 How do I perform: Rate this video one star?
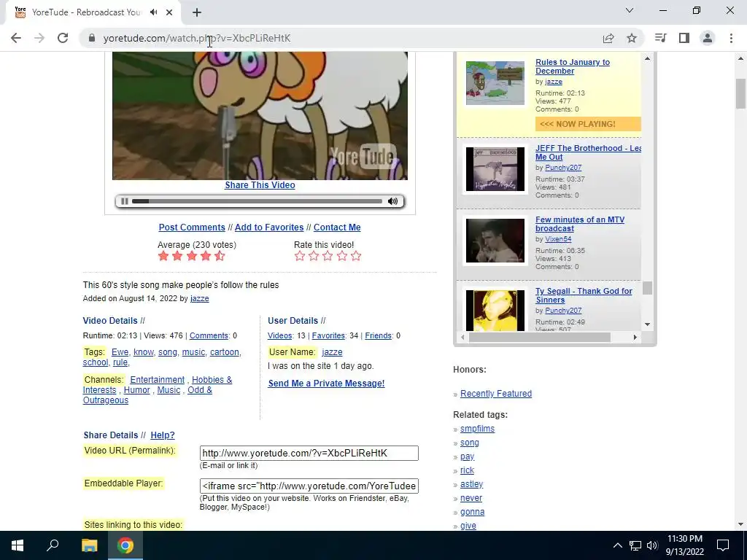click(300, 256)
